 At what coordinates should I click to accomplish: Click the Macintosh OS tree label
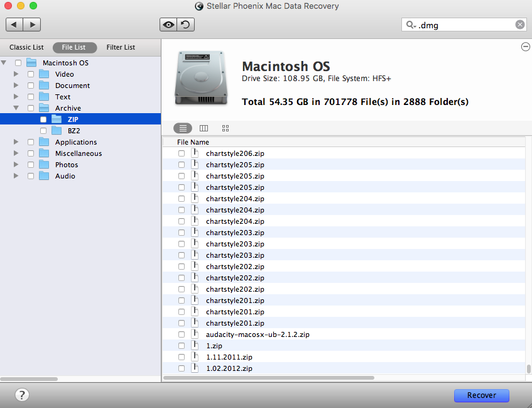pyautogui.click(x=65, y=63)
